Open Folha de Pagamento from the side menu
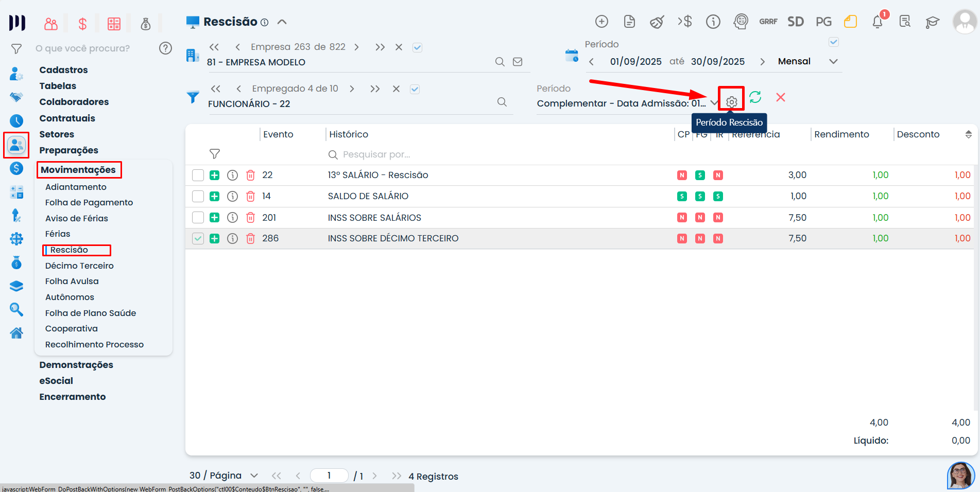 pos(88,202)
